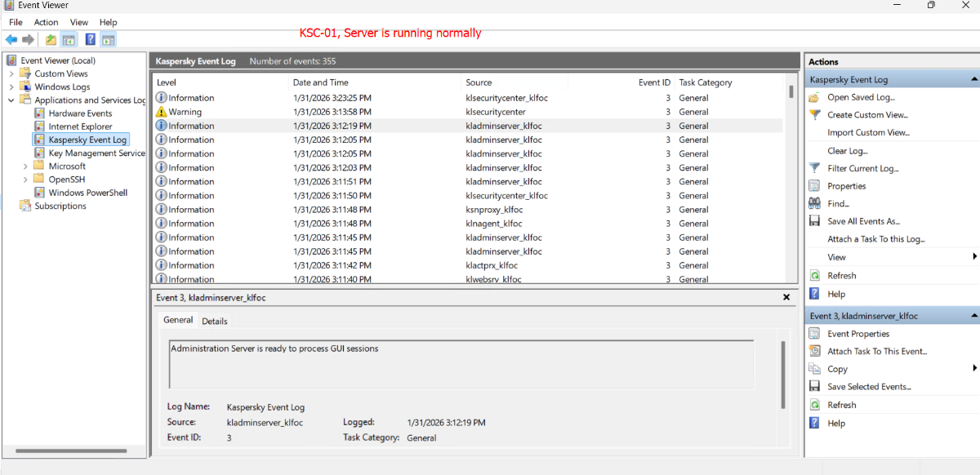
Task: Expand the Windows Logs tree node
Action: click(11, 87)
